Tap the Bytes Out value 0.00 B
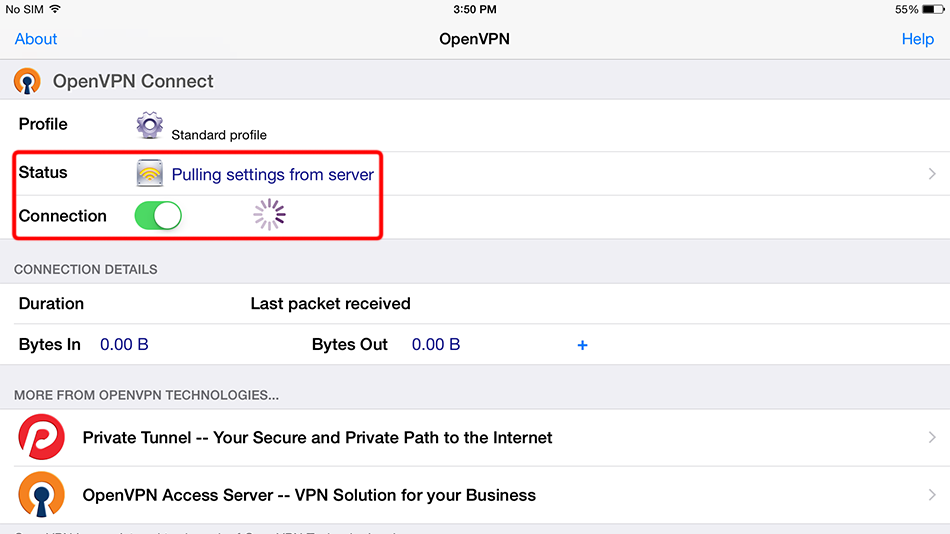950x534 pixels. click(x=436, y=345)
